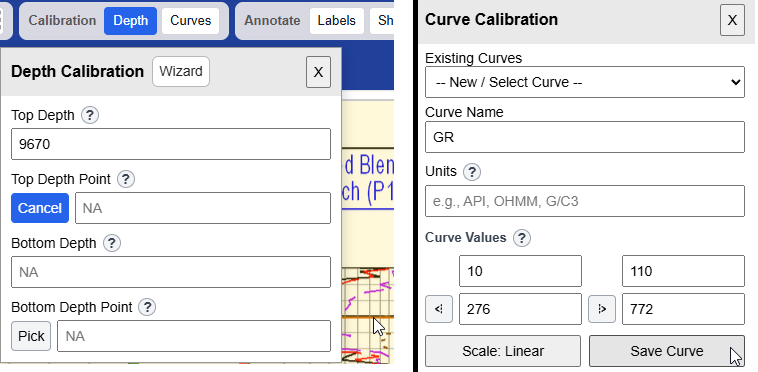Focus the Curve Name field containing GR
Viewport: 758px width, 372px height.
pos(585,137)
